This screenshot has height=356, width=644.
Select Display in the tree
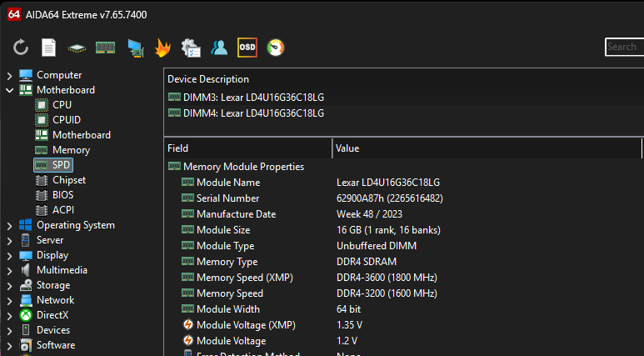point(52,255)
